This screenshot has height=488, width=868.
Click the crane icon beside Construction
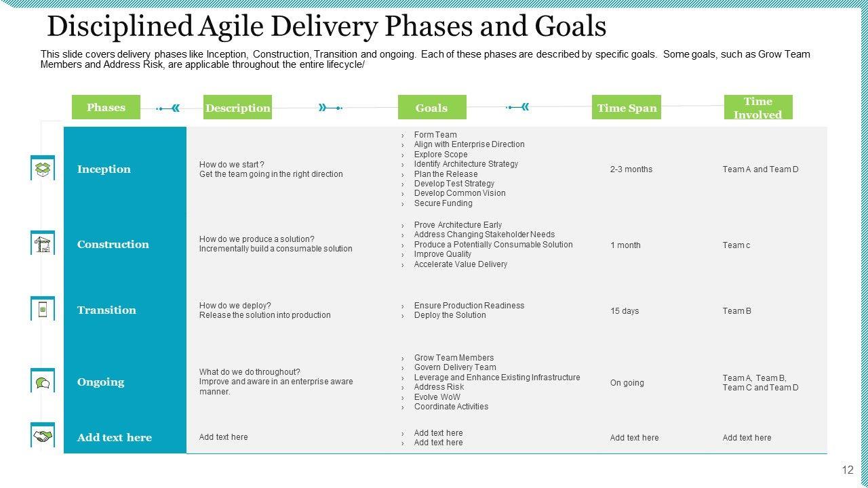[x=43, y=243]
